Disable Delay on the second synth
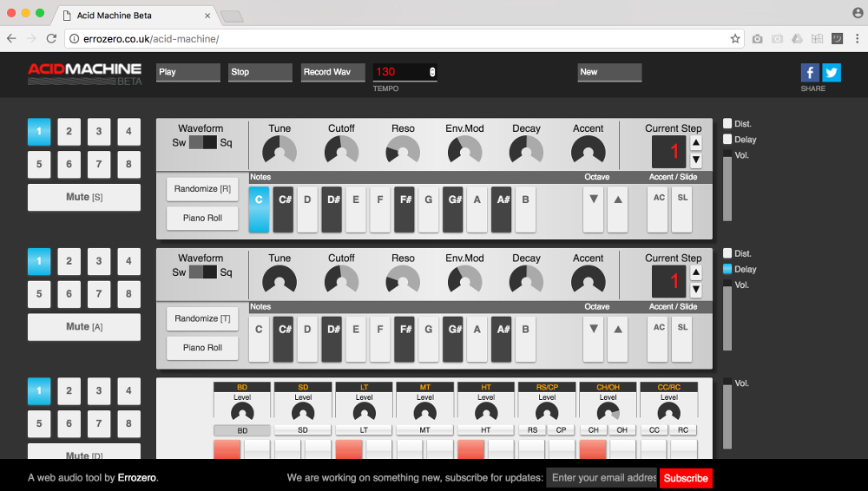 pos(727,269)
